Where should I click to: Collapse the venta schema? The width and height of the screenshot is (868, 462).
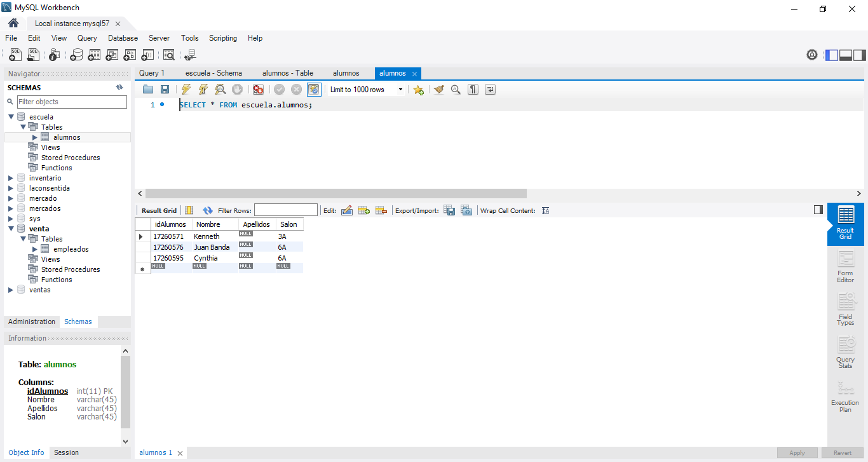pos(11,229)
